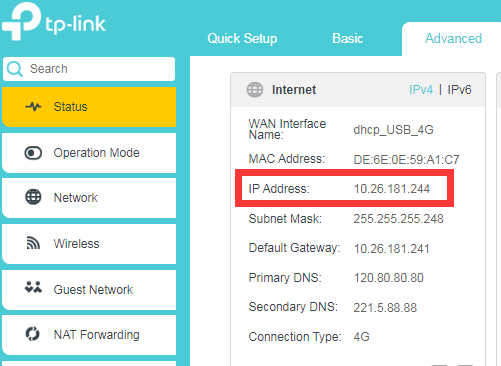501x366 pixels.
Task: Open the Quick Setup tab
Action: coord(242,38)
